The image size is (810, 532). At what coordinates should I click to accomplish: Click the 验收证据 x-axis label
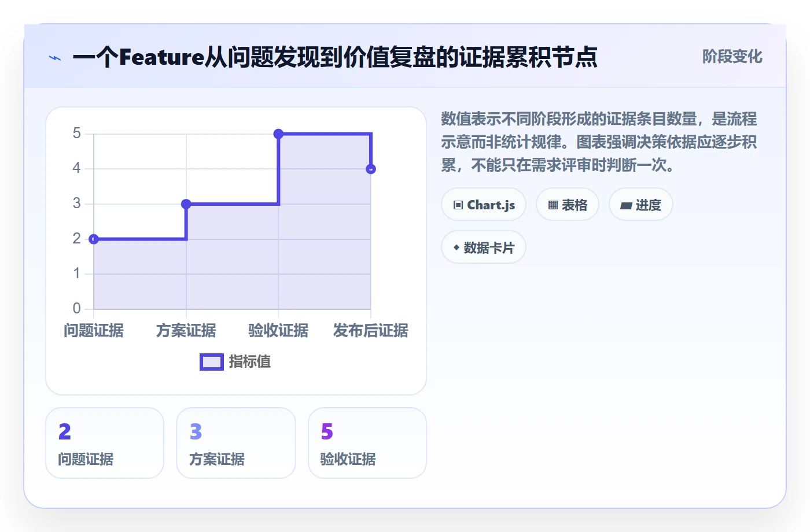point(278,331)
